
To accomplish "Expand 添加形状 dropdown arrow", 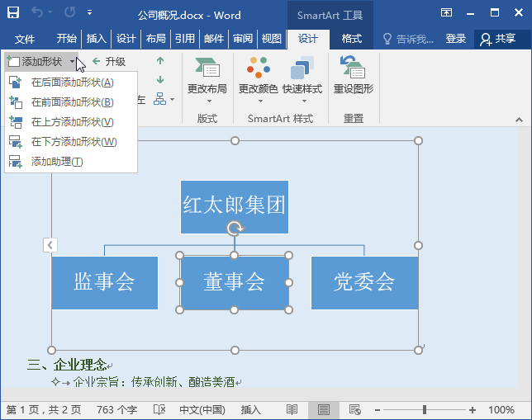I will pos(72,62).
